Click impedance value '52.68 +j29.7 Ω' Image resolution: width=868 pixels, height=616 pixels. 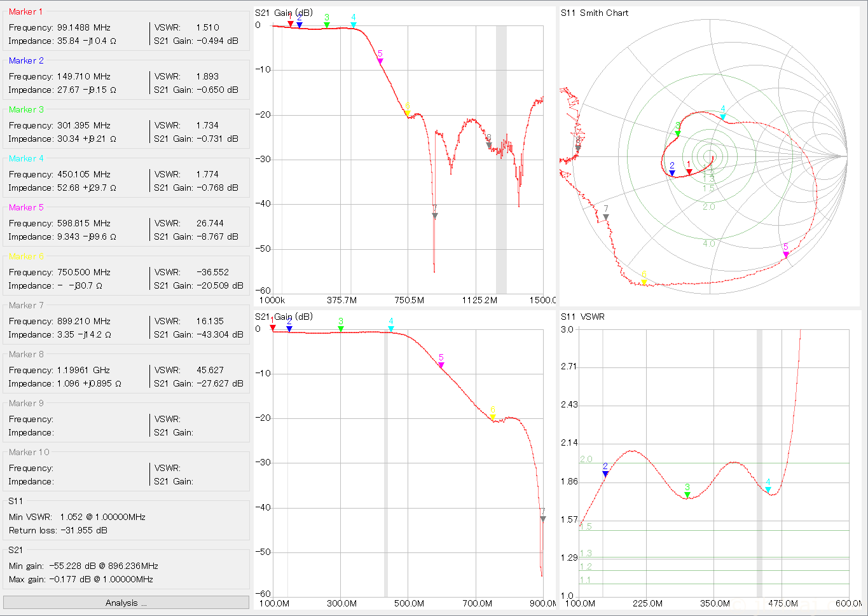87,188
